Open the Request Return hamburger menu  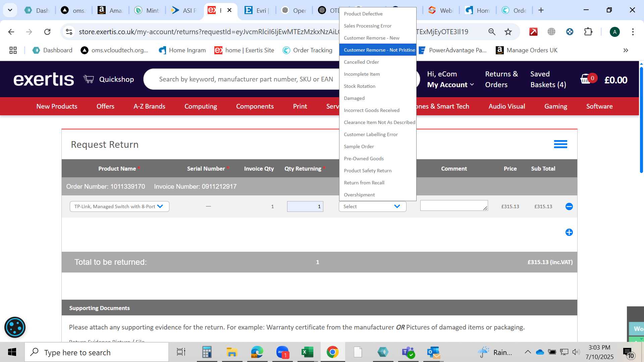[560, 144]
